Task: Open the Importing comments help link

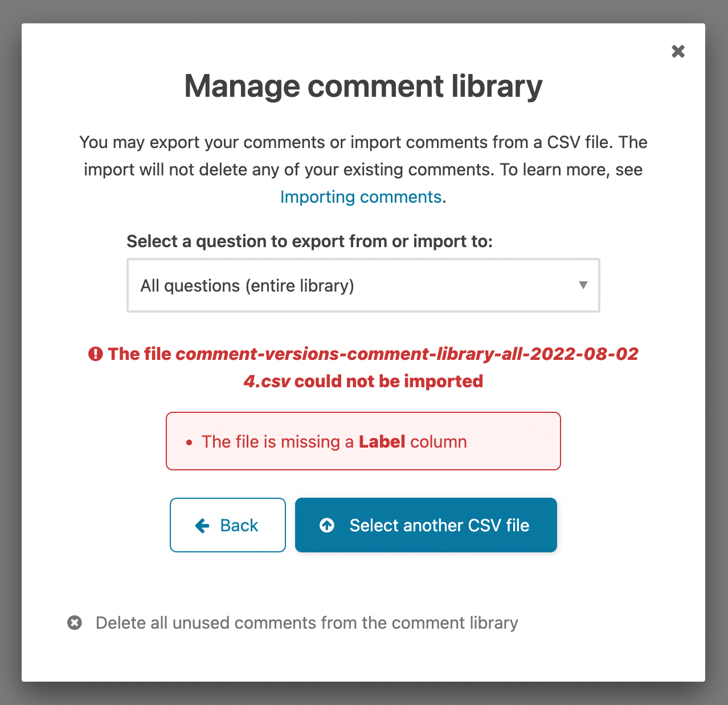Action: (361, 197)
